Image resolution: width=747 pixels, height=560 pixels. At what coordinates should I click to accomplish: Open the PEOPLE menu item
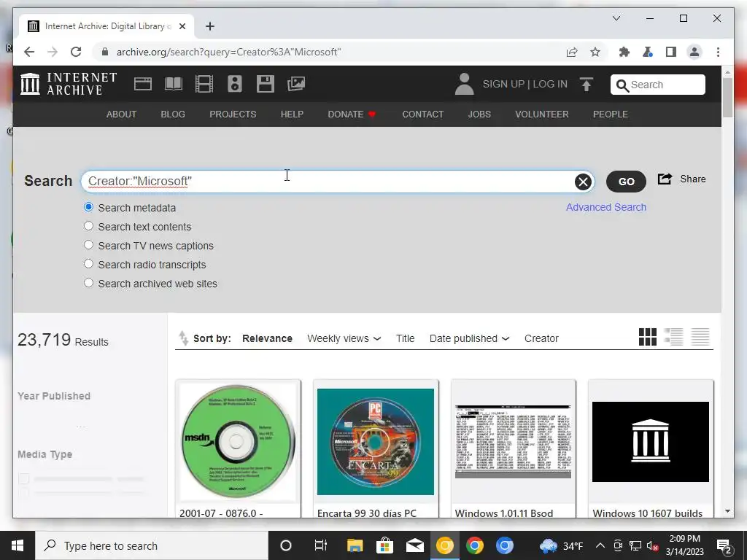point(611,114)
